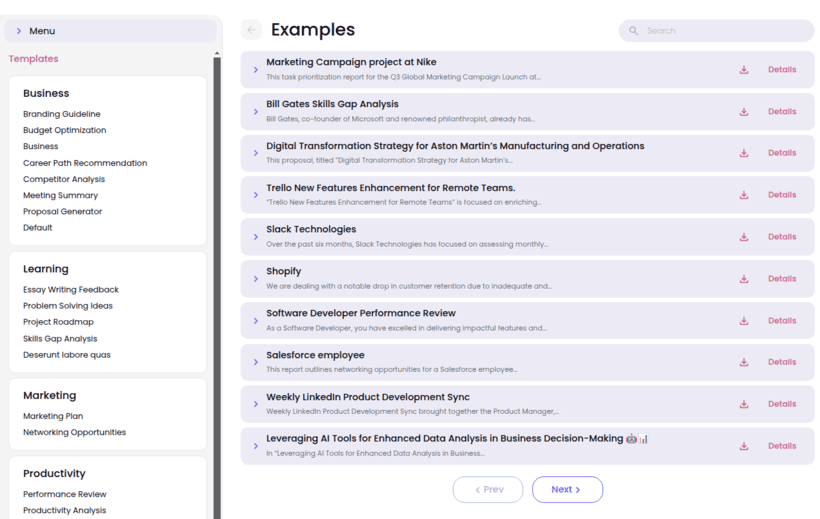Expand the Software Developer Performance Review row
Screen dimensions: 820x519
click(256, 321)
